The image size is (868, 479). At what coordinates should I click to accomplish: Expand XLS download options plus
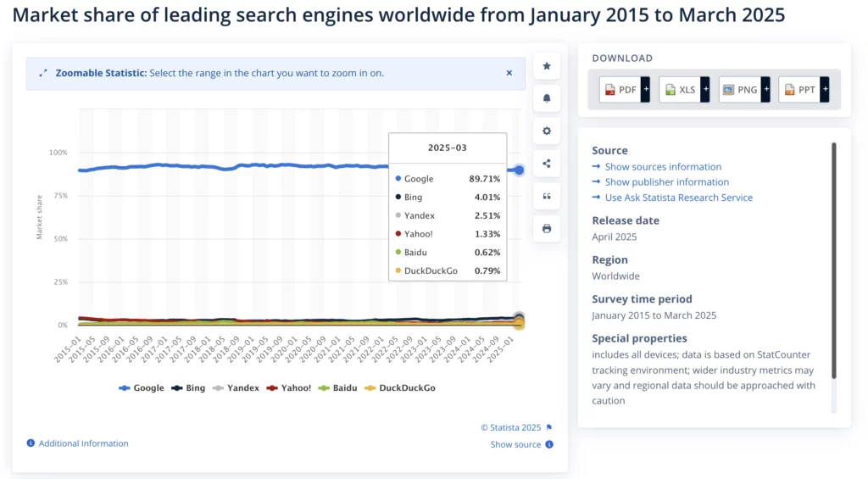(x=705, y=90)
